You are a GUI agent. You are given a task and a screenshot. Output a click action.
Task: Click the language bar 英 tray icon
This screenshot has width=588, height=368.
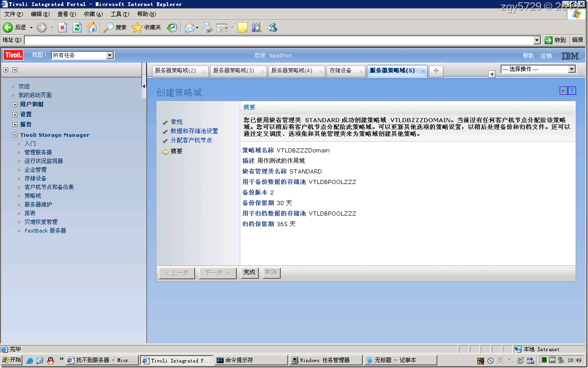click(501, 361)
